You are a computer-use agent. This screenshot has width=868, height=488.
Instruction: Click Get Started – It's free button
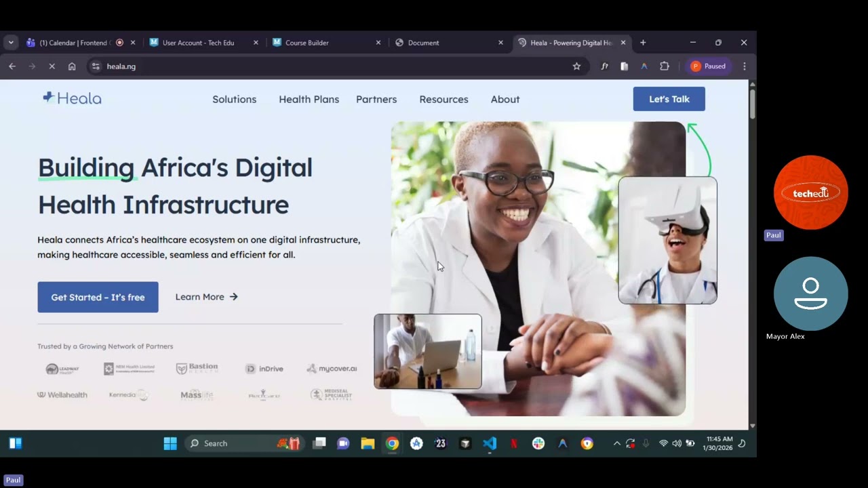tap(98, 297)
